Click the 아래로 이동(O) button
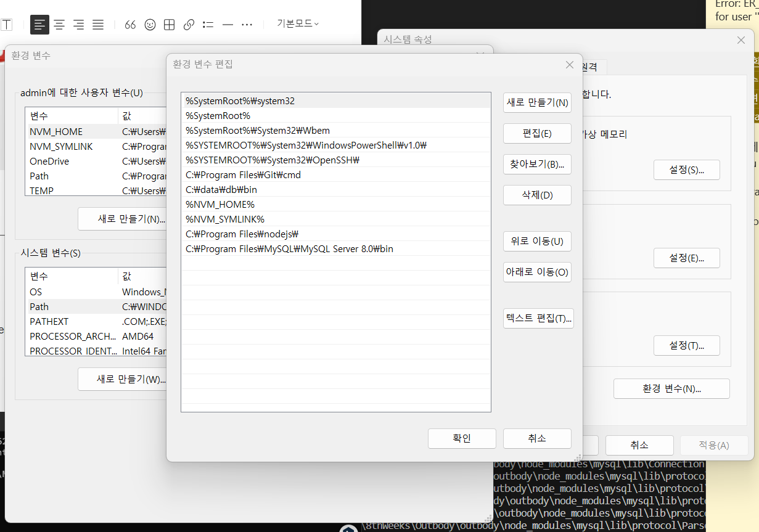759x532 pixels. [x=537, y=272]
